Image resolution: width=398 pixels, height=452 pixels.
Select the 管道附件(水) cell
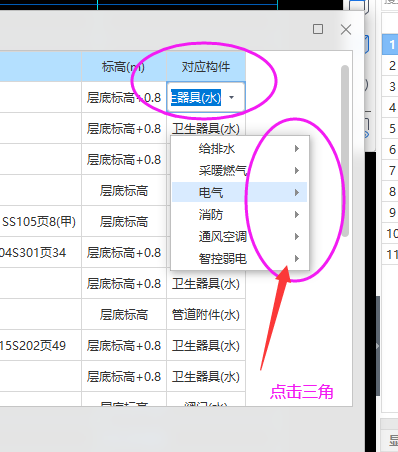(206, 314)
